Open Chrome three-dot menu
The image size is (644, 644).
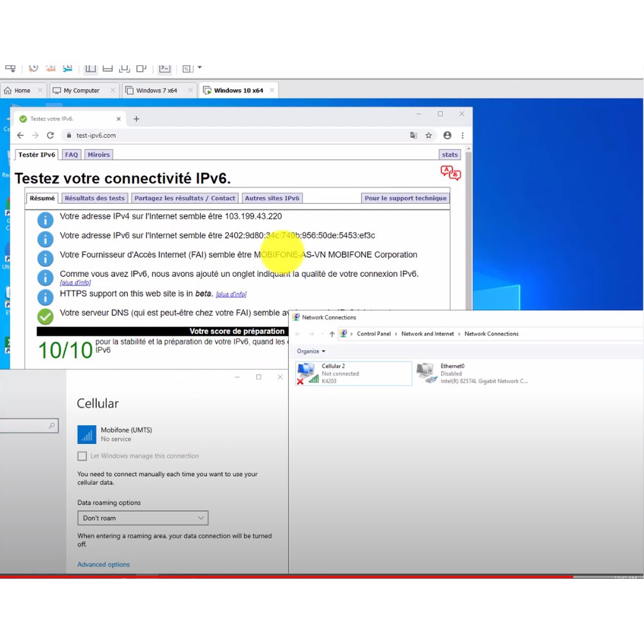(462, 135)
